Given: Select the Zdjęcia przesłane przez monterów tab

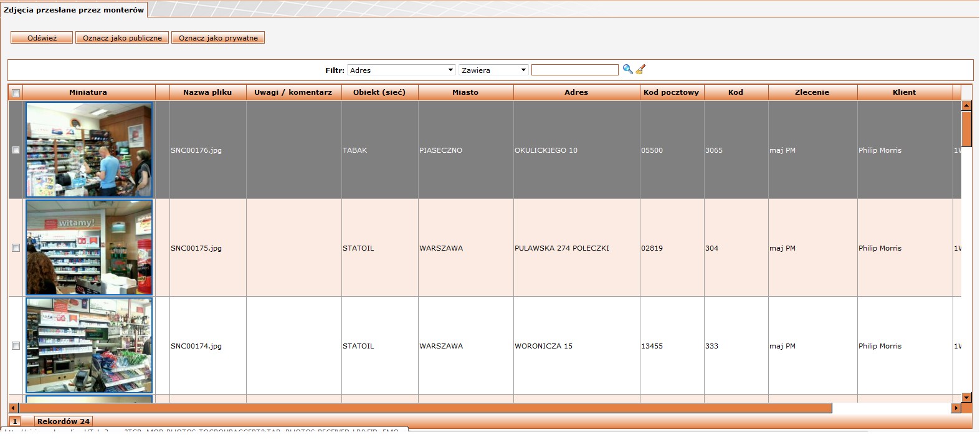Looking at the screenshot, I should click(74, 10).
